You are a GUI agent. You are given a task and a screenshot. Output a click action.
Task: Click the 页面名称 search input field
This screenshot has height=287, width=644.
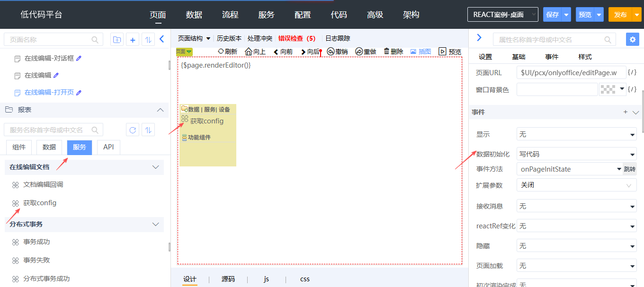click(x=49, y=40)
